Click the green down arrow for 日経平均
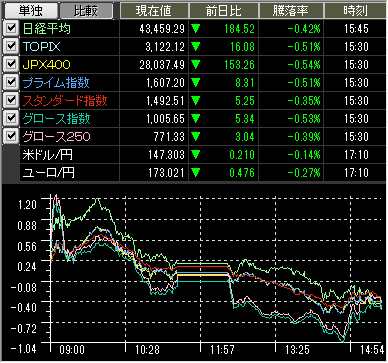This screenshot has width=388, height=363. 196,29
